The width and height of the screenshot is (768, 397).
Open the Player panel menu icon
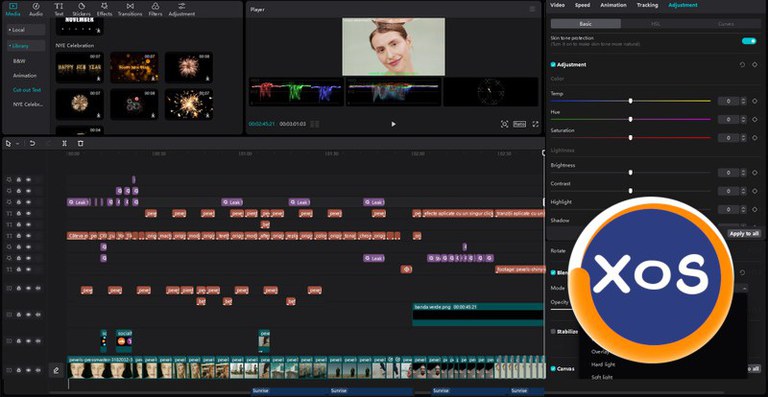coord(532,9)
